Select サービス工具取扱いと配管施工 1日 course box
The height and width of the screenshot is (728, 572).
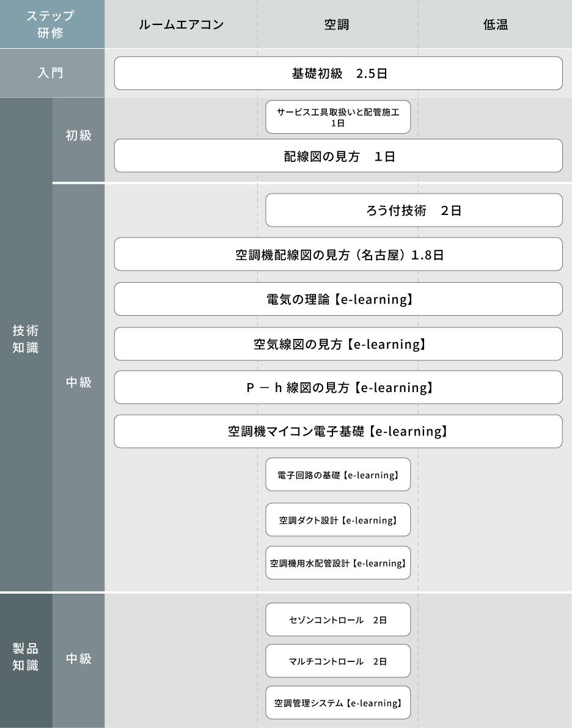click(x=338, y=117)
